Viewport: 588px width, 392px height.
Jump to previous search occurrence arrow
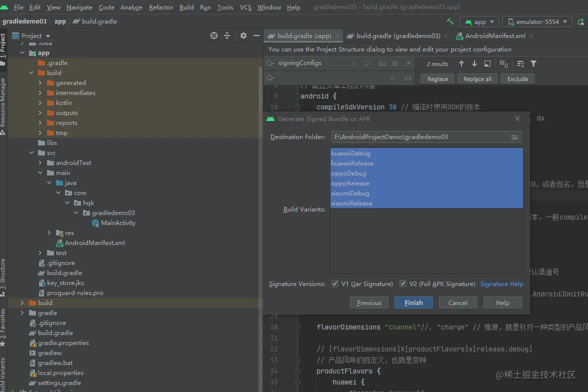pyautogui.click(x=461, y=64)
